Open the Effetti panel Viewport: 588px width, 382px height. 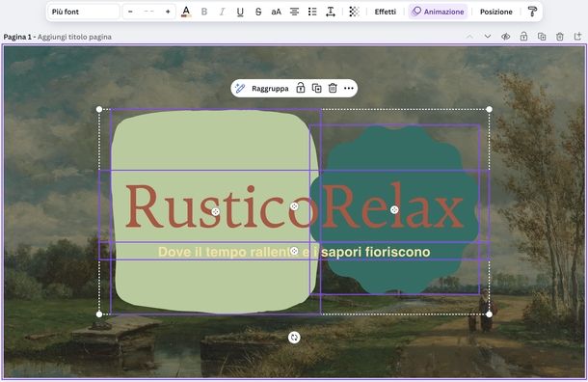(386, 12)
